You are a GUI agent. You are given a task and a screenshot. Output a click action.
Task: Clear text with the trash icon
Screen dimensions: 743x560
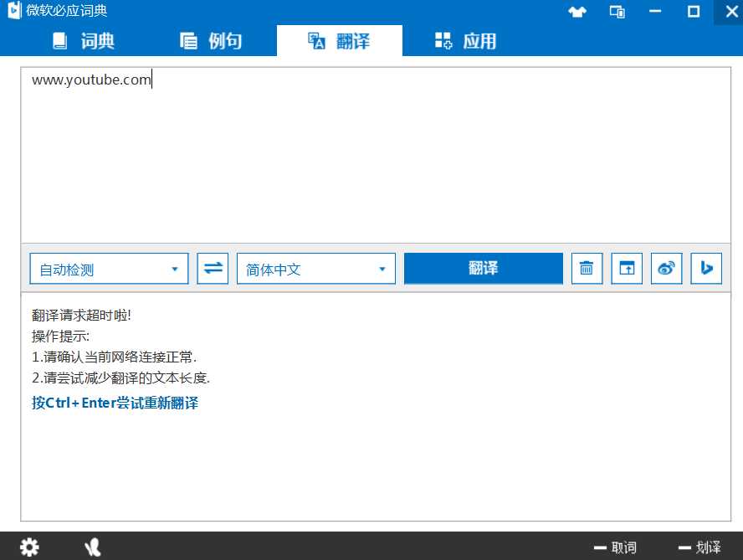(x=587, y=269)
